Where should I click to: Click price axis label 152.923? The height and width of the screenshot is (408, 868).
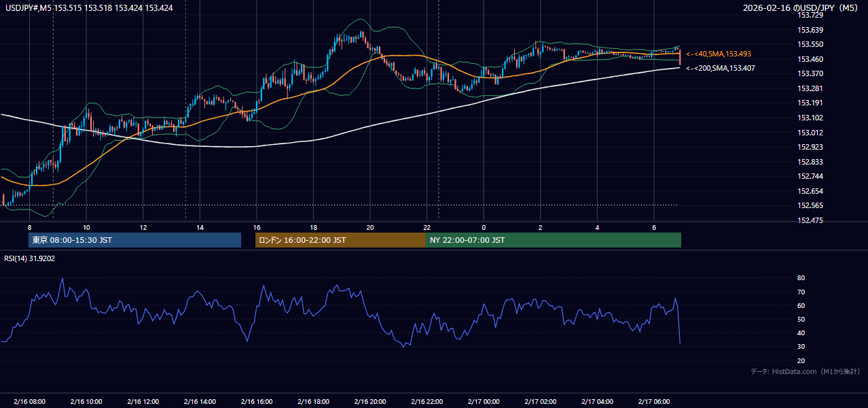point(810,147)
